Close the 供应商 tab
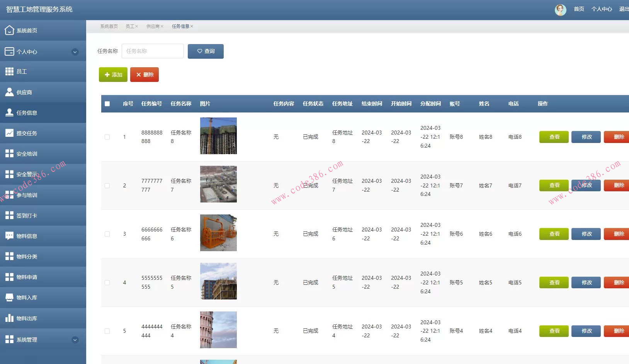The height and width of the screenshot is (364, 629). 162,26
